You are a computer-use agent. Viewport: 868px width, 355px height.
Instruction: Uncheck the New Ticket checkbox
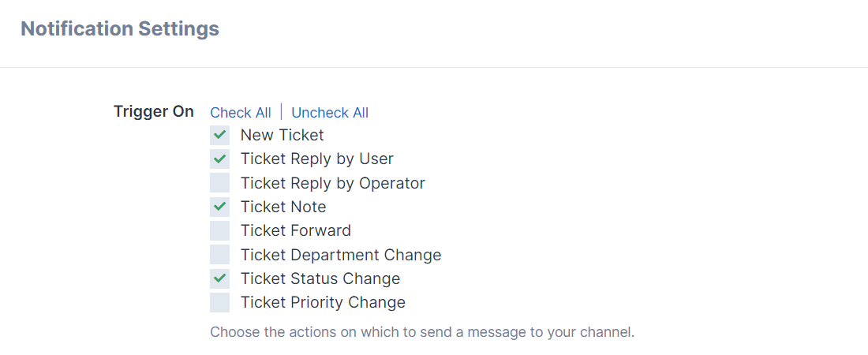point(219,135)
